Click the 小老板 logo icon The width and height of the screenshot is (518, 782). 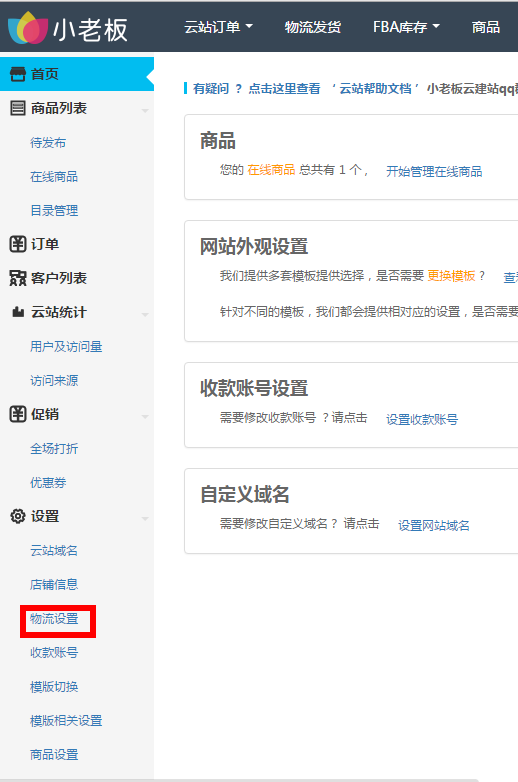(x=28, y=27)
